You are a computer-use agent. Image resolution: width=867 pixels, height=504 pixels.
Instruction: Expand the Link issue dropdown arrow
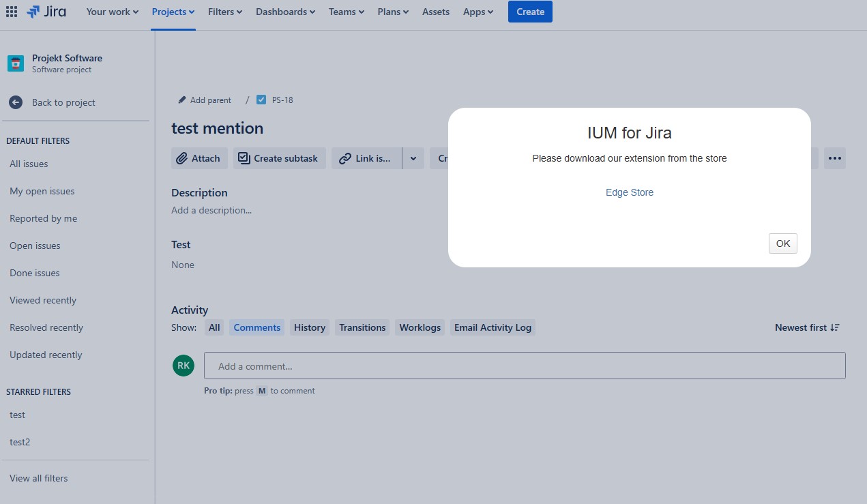click(x=413, y=158)
